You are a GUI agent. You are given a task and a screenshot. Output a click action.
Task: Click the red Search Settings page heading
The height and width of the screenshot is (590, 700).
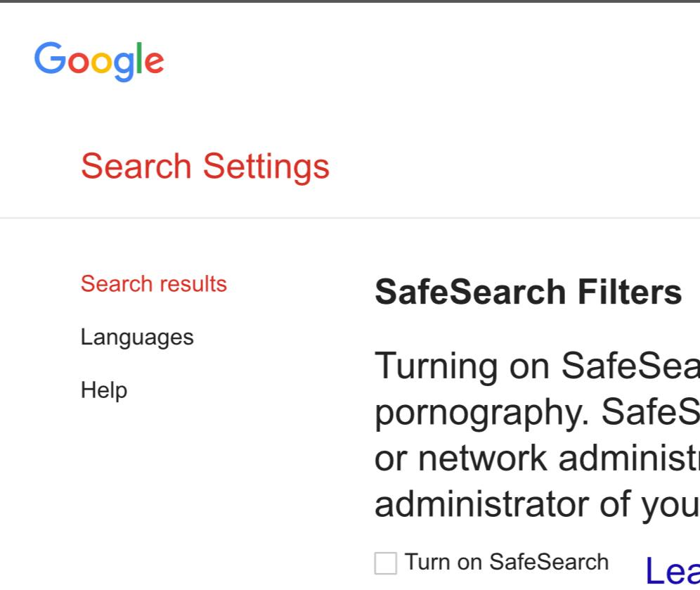click(x=205, y=167)
